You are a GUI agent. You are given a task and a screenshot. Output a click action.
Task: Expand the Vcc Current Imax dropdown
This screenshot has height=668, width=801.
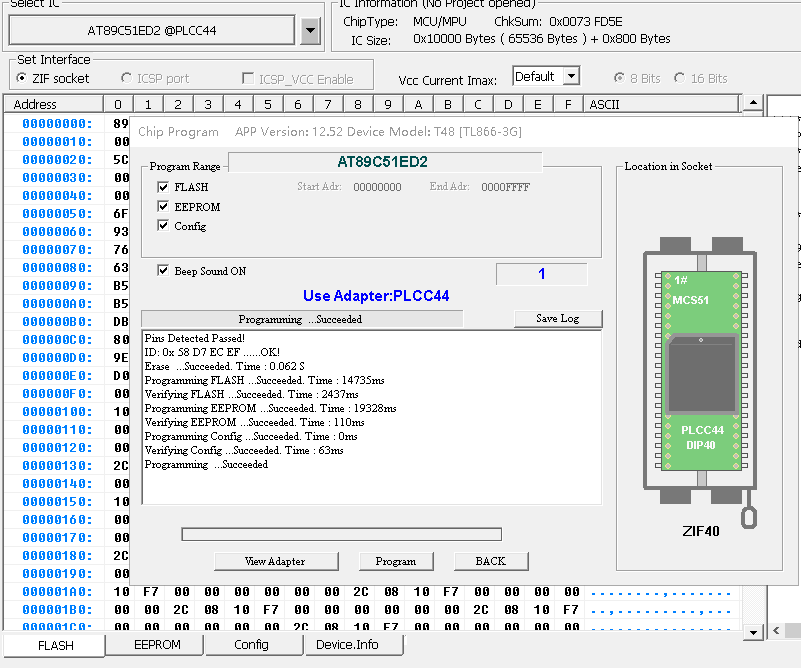570,76
